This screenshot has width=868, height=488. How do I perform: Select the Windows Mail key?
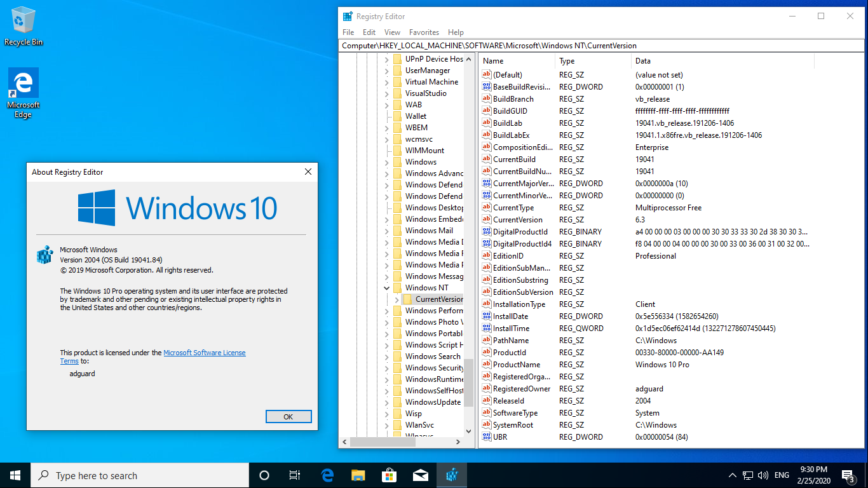click(429, 231)
